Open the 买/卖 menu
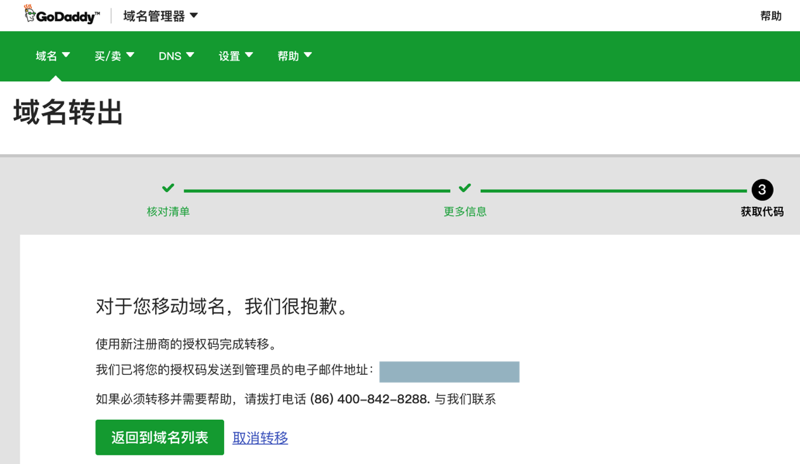Screen dimensions: 800x464 coord(114,56)
